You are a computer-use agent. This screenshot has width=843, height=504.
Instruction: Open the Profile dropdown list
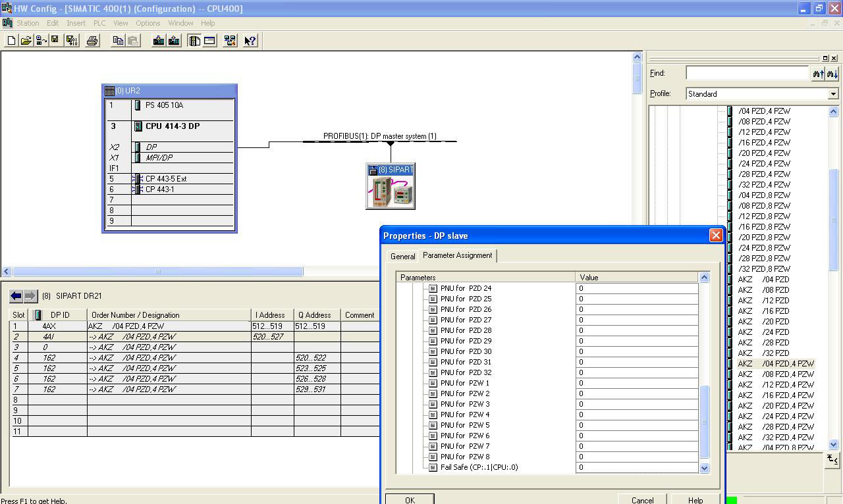832,94
